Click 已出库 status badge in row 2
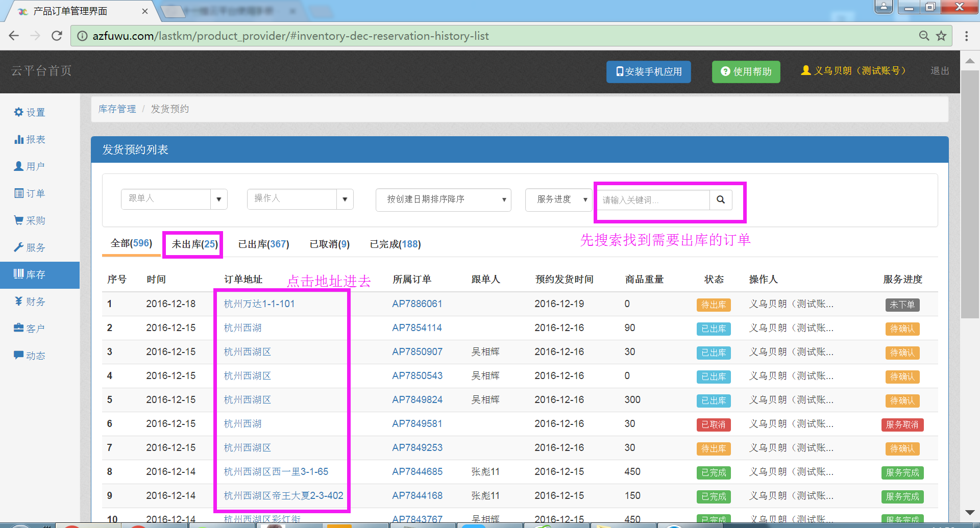Screen dimensions: 980x528 point(714,329)
